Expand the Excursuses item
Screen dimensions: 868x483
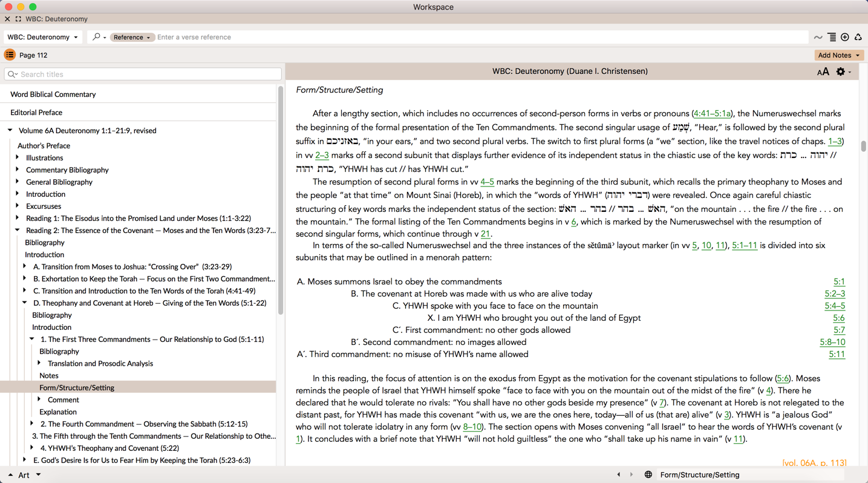(18, 206)
